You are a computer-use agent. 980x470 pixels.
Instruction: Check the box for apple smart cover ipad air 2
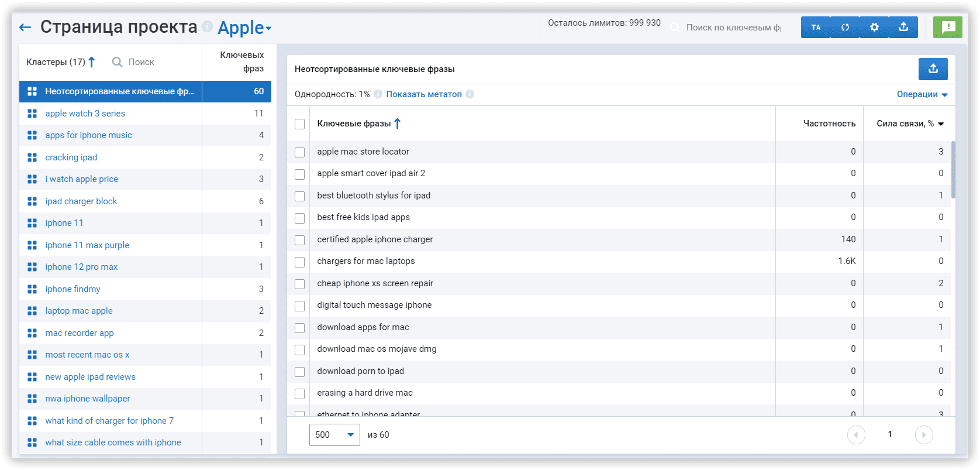tap(300, 174)
